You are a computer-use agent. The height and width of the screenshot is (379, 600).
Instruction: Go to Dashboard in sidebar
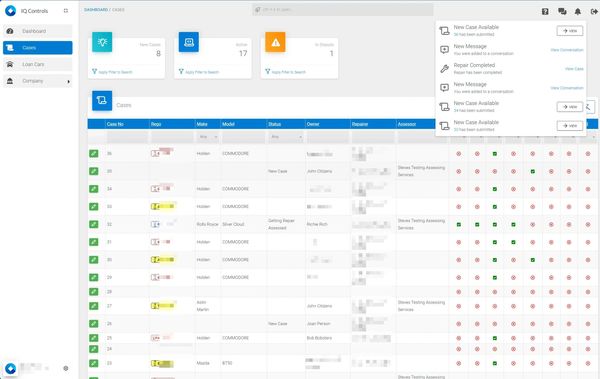click(x=38, y=31)
